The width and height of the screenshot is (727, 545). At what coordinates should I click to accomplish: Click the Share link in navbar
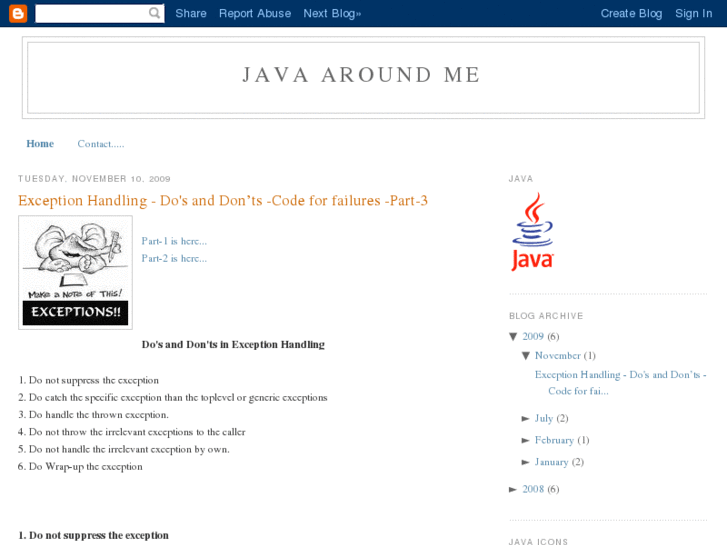point(191,13)
